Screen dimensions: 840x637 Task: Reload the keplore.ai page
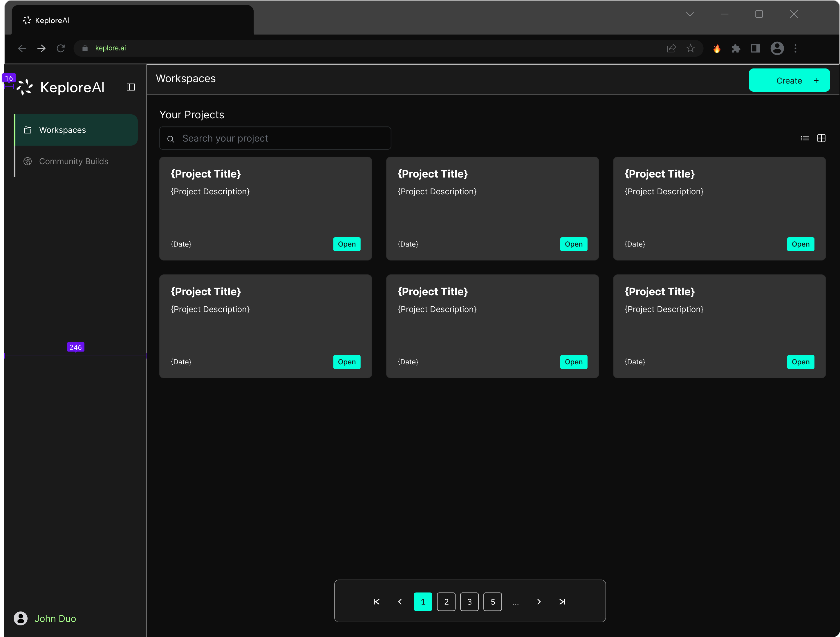point(61,48)
